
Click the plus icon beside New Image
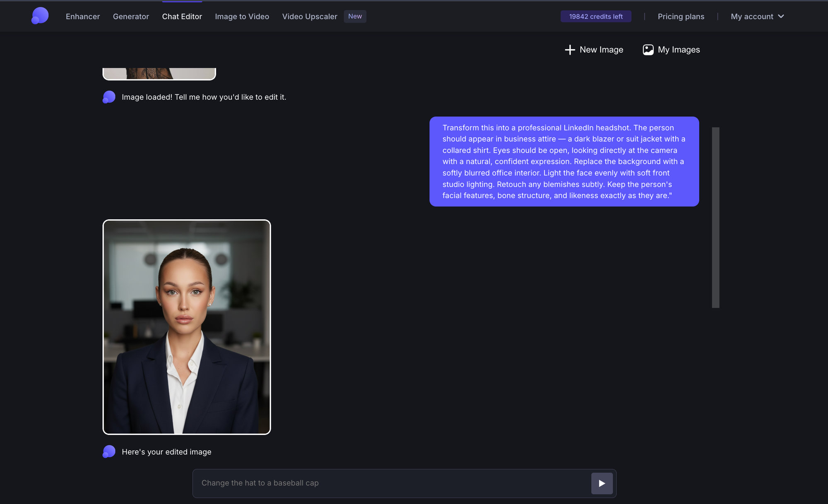click(x=570, y=50)
